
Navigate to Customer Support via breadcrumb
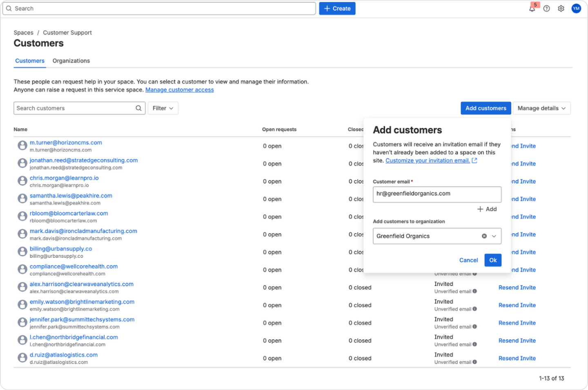(x=67, y=32)
